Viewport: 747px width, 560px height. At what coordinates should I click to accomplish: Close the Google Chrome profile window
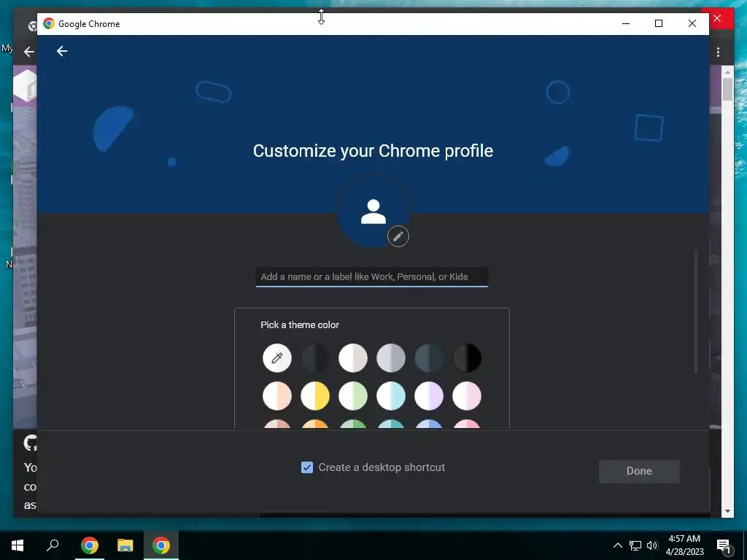[x=692, y=23]
